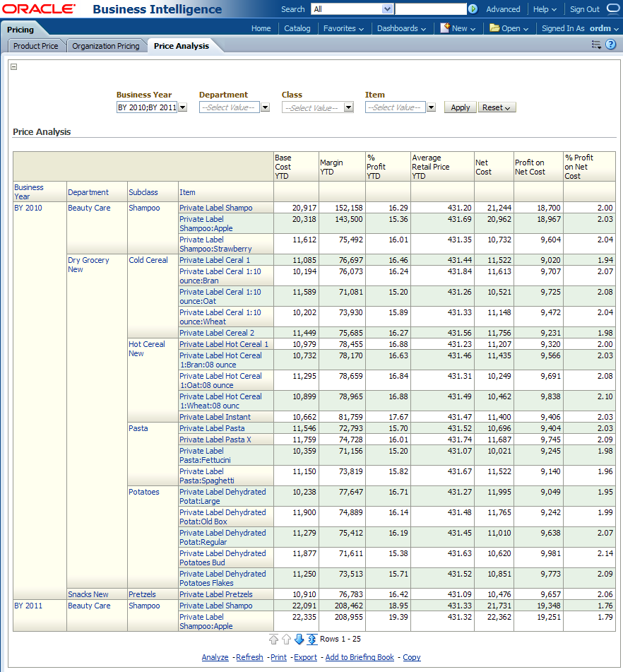Open the Dashboards menu
623x672 pixels.
(401, 28)
